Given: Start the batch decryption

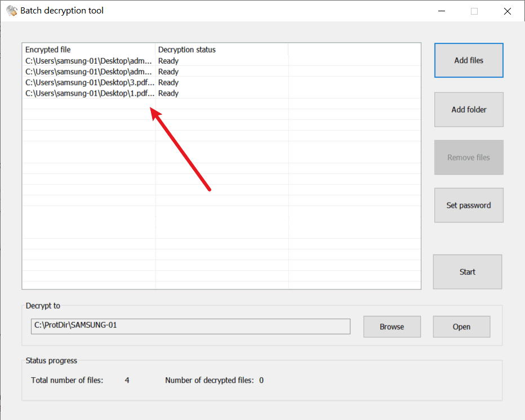Looking at the screenshot, I should (x=467, y=272).
